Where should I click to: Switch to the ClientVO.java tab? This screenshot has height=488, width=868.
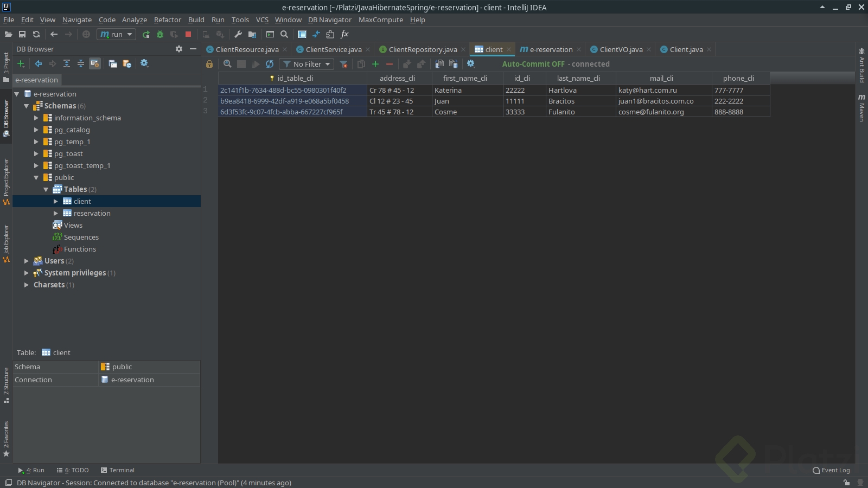pyautogui.click(x=621, y=49)
